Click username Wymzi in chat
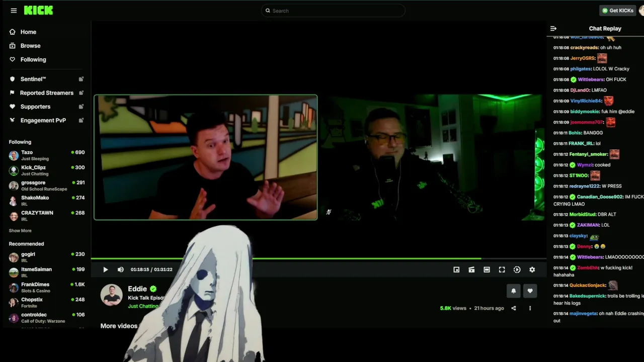 (x=585, y=165)
